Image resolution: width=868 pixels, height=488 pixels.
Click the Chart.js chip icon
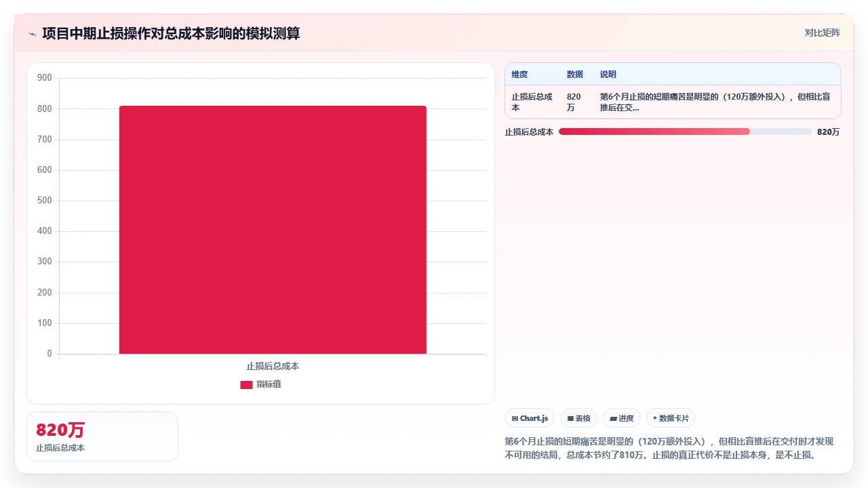[515, 419]
